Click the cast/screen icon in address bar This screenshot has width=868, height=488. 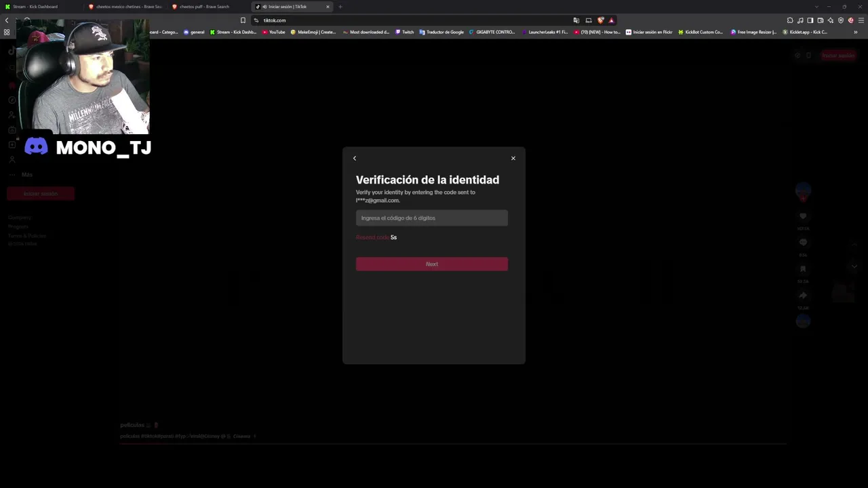[x=589, y=20]
